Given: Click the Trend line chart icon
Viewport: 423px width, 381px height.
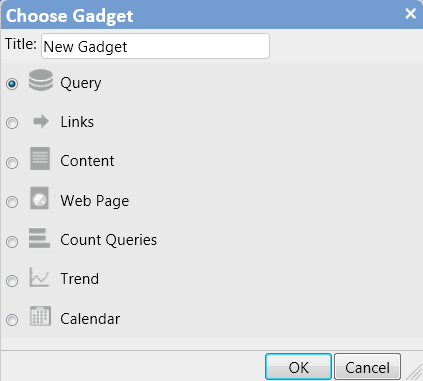Looking at the screenshot, I should click(39, 277).
